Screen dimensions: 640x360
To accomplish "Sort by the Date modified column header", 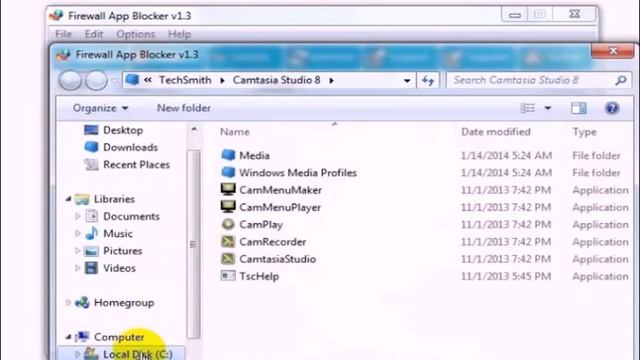I will [496, 132].
